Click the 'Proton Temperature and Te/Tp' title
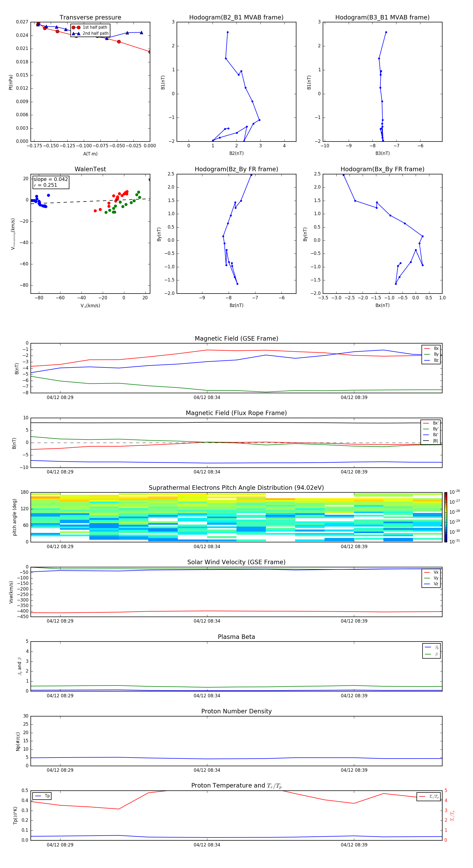 click(x=236, y=786)
